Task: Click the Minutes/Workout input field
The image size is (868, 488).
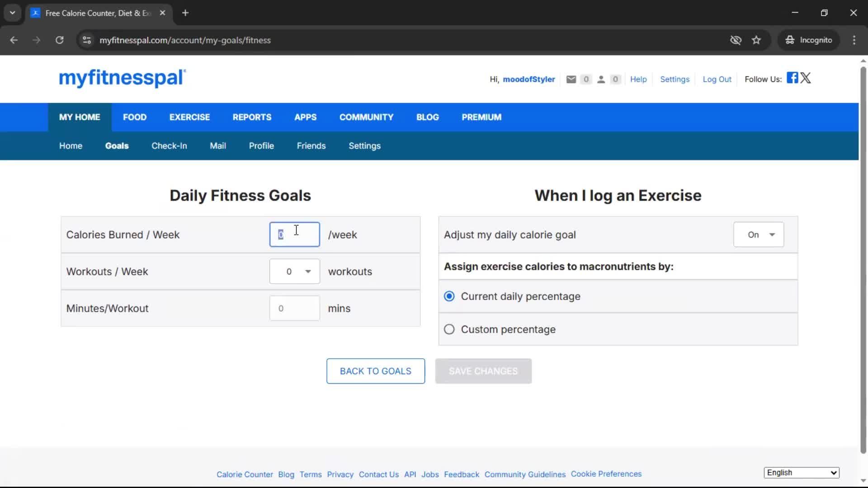Action: point(294,308)
